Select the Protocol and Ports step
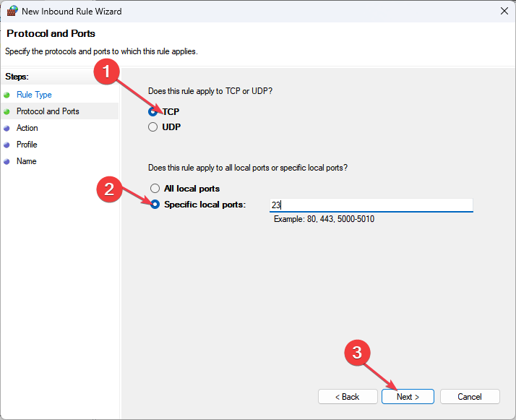Screen dimensions: 516x420 [48, 111]
